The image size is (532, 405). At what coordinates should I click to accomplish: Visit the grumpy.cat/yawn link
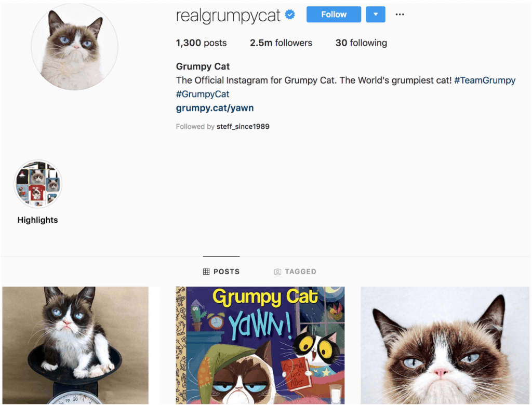tap(215, 108)
